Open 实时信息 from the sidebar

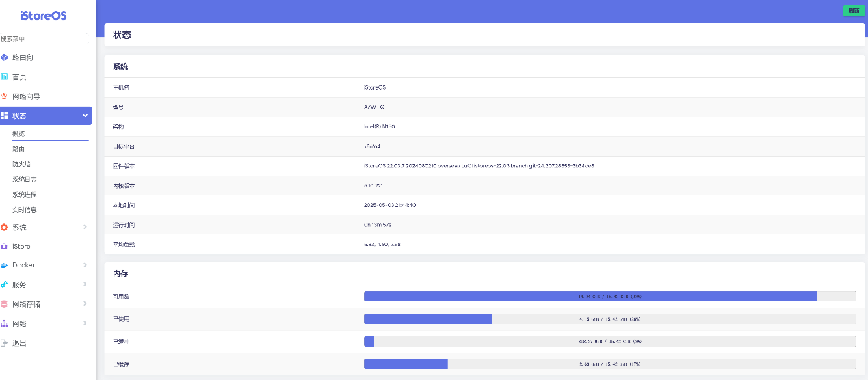coord(25,210)
